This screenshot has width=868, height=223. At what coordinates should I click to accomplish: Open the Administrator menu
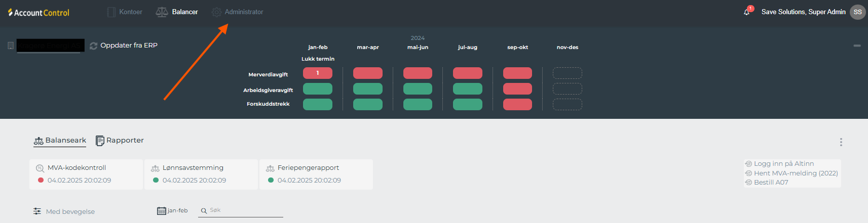(238, 12)
